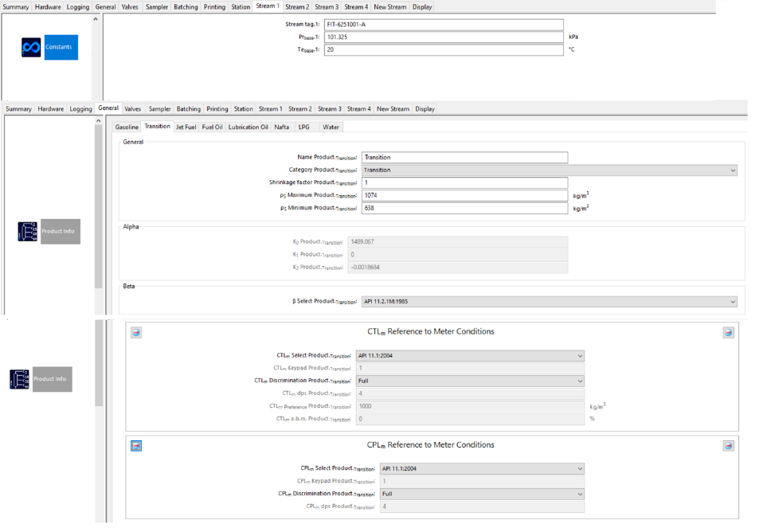Viewport: 763px width, 532px height.
Task: Switch to Lubrication Oil product tab
Action: coord(248,127)
